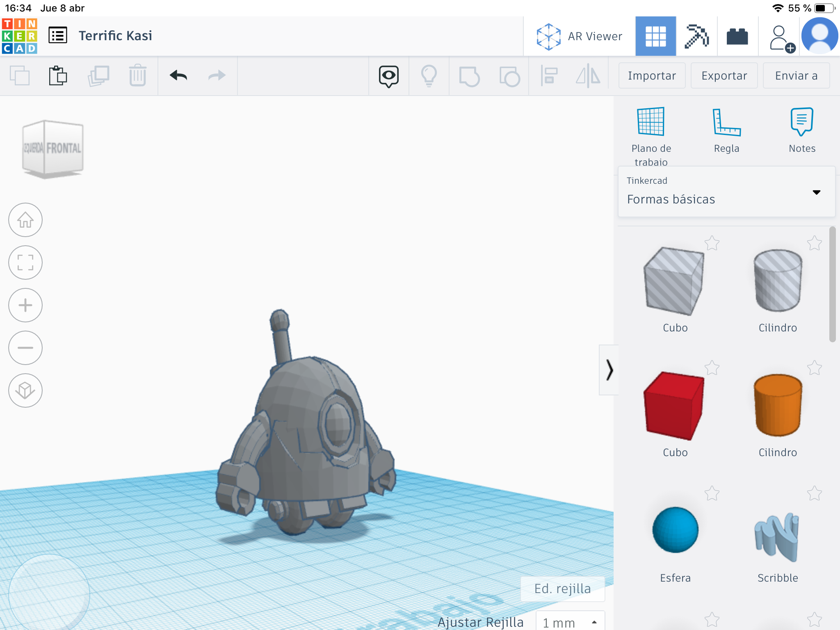Viewport: 840px width, 630px height.
Task: Toggle orthographic view with the perspective icon
Action: (25, 390)
